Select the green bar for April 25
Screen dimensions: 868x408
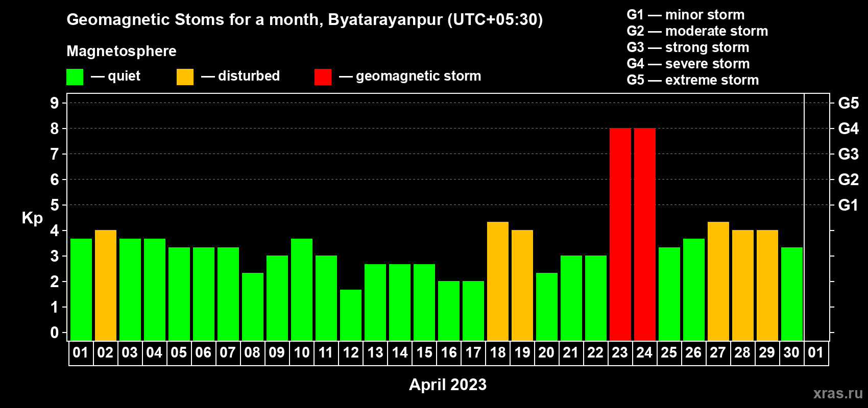pos(669,294)
